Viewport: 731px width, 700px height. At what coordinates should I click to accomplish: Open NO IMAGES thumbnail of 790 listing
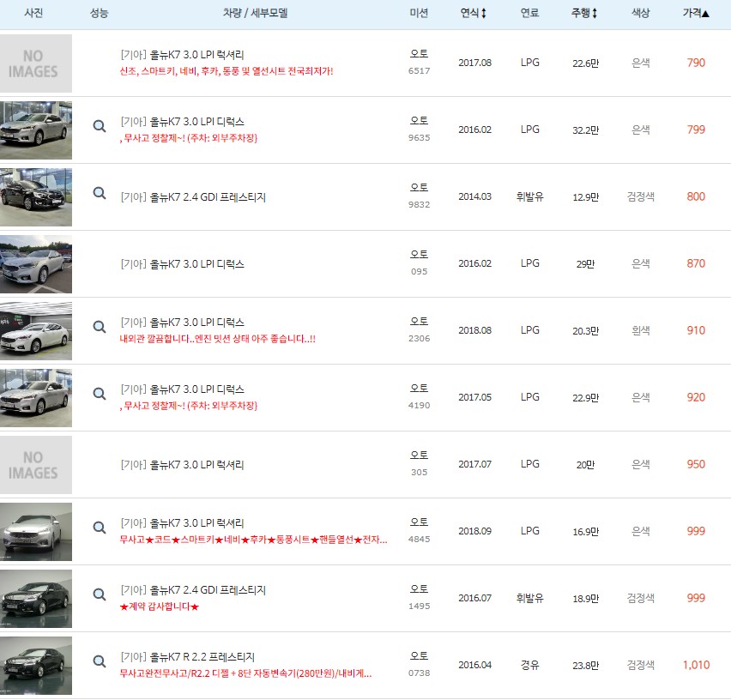point(36,63)
